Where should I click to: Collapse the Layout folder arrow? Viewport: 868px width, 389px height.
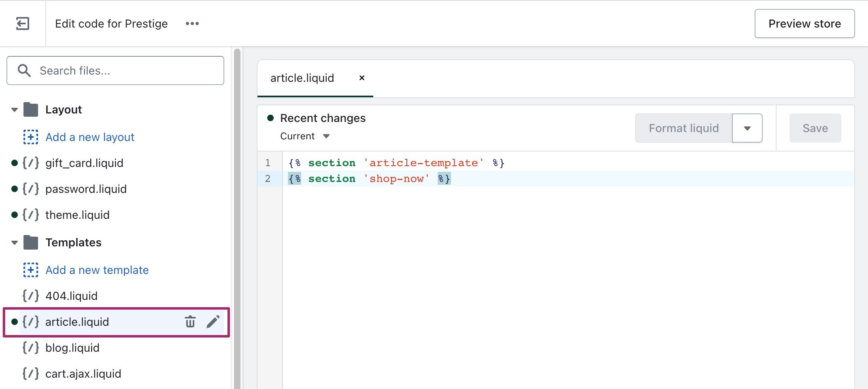pyautogui.click(x=15, y=109)
